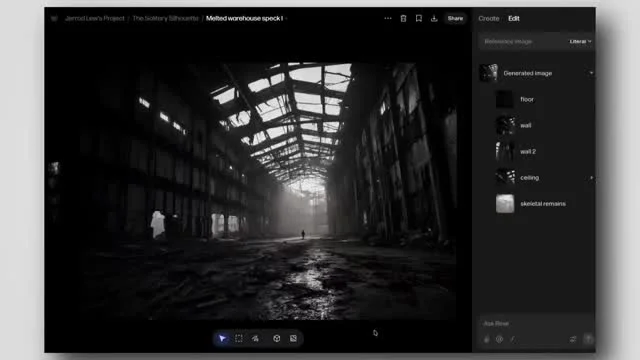Click the warehouse image on canvas
This screenshot has height=360, width=640.
click(x=269, y=191)
